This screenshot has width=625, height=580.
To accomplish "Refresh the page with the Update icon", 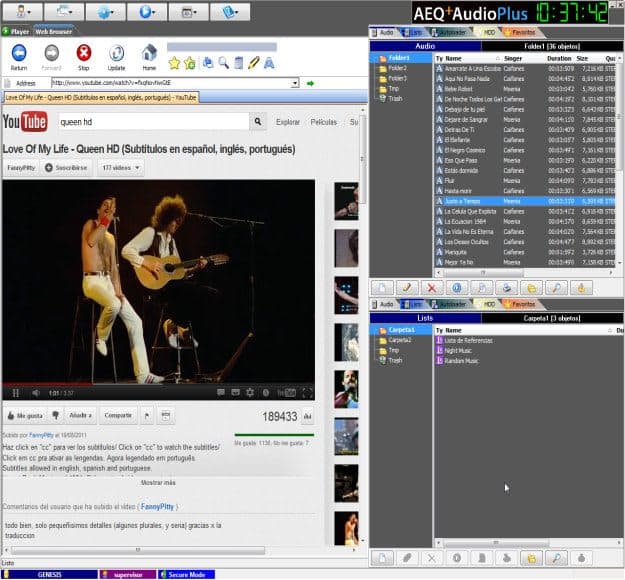I will click(x=116, y=57).
